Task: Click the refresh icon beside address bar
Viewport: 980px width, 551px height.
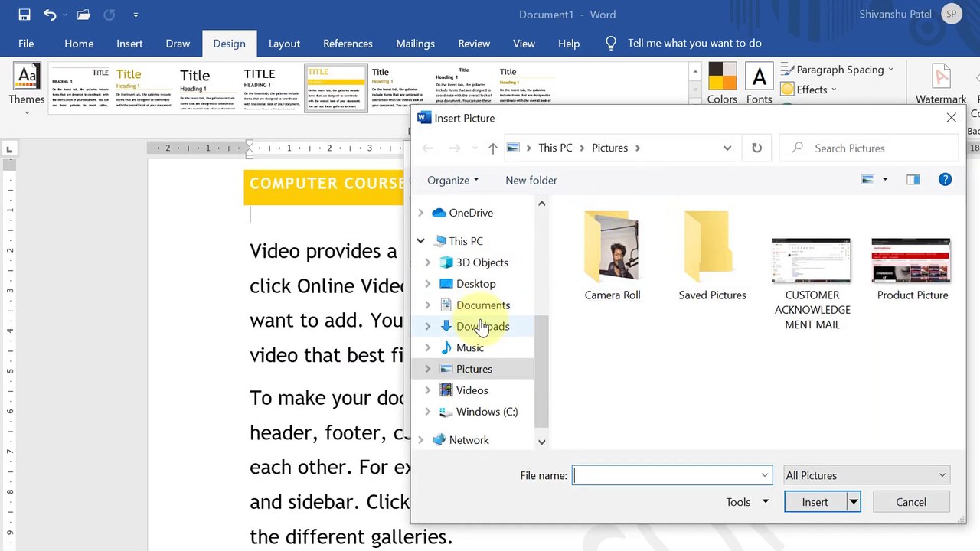Action: (756, 148)
